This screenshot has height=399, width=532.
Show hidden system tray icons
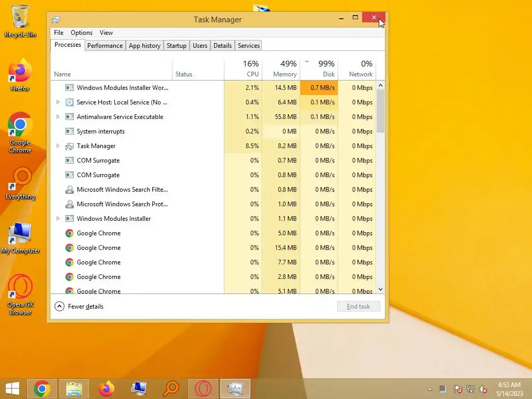point(430,389)
